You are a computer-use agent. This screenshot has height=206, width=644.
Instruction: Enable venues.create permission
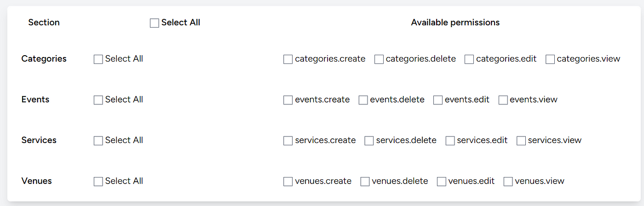(288, 182)
